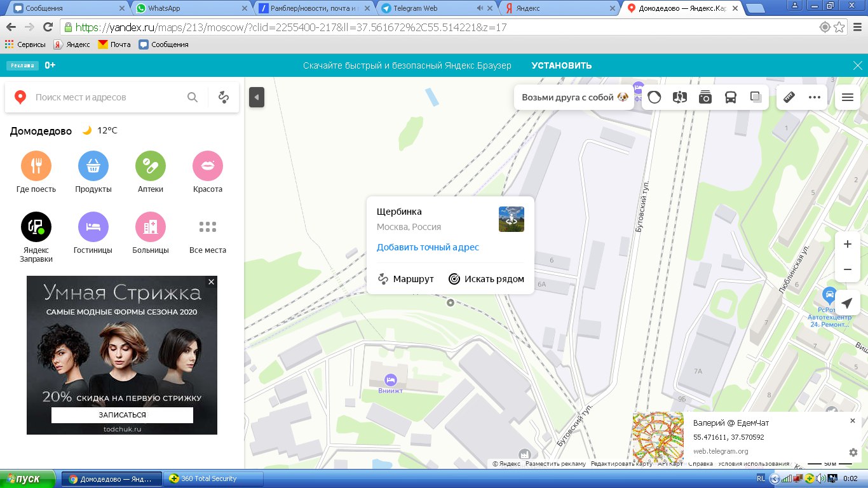
Task: Click the address bar URL
Action: tap(291, 27)
